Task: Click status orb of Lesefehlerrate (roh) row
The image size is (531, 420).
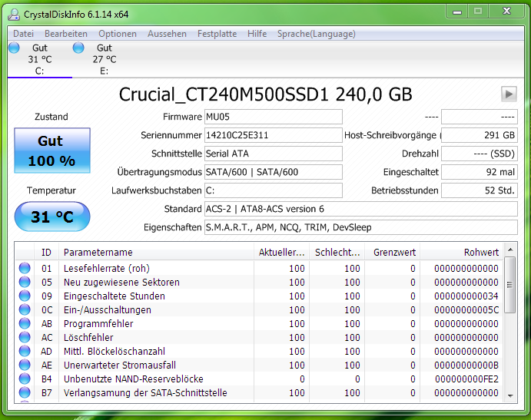Action: (x=25, y=268)
